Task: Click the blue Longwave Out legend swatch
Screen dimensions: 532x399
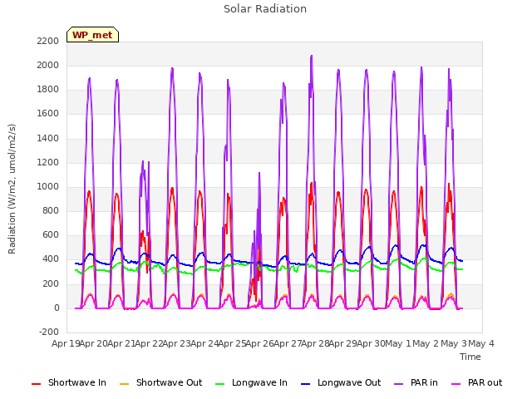Action: [305, 384]
